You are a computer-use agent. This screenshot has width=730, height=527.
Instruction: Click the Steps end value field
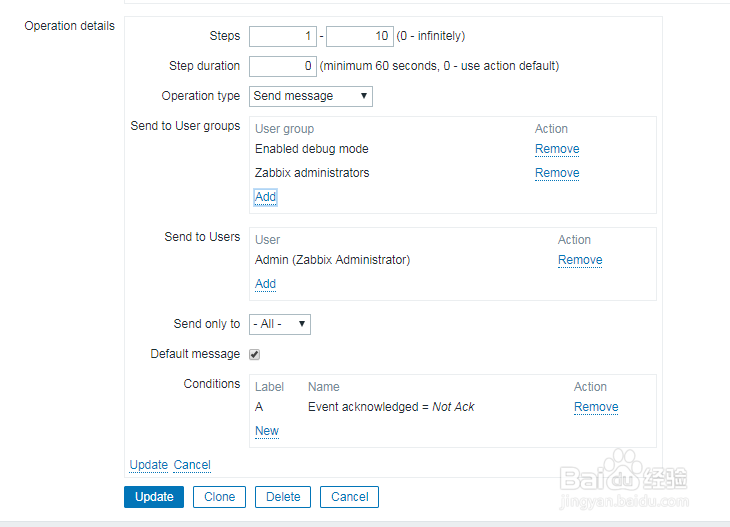pyautogui.click(x=359, y=36)
